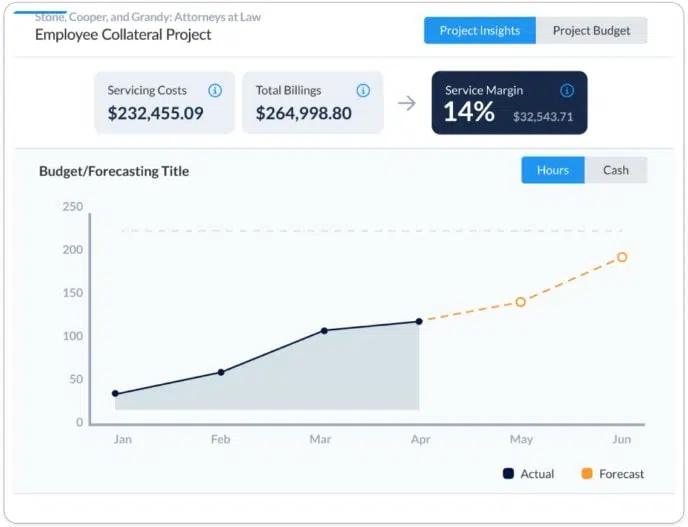The height and width of the screenshot is (527, 688).
Task: Select the January actual data point
Action: click(115, 394)
